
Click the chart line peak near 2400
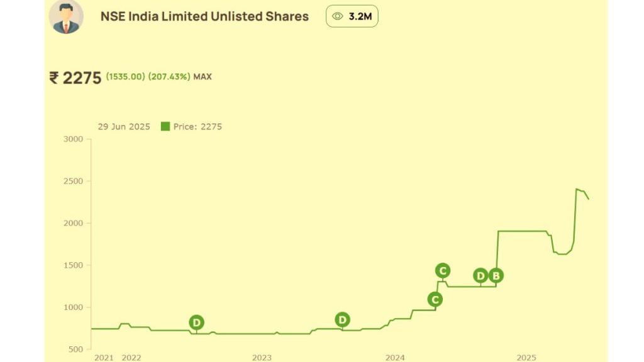(x=577, y=189)
